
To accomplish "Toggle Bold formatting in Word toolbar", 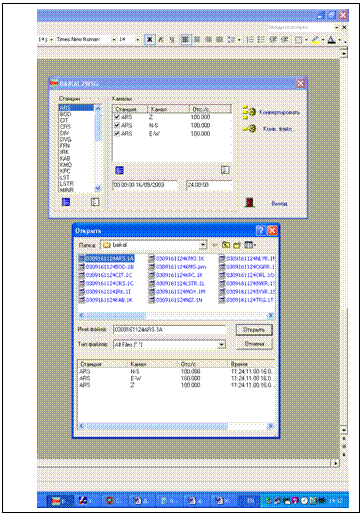I will (x=150, y=40).
